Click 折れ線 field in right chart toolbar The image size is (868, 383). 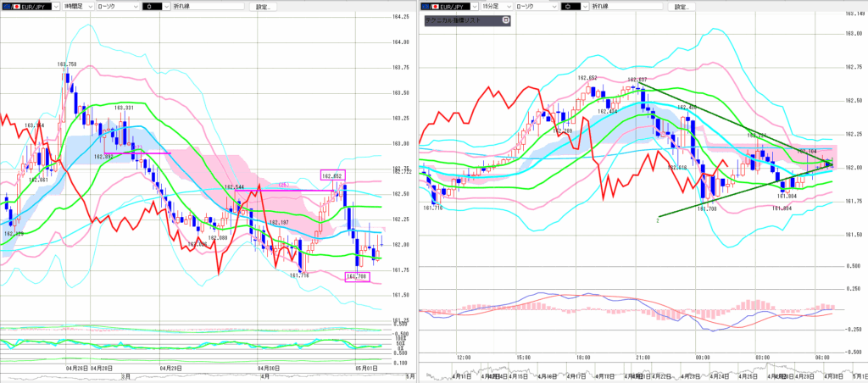click(627, 7)
